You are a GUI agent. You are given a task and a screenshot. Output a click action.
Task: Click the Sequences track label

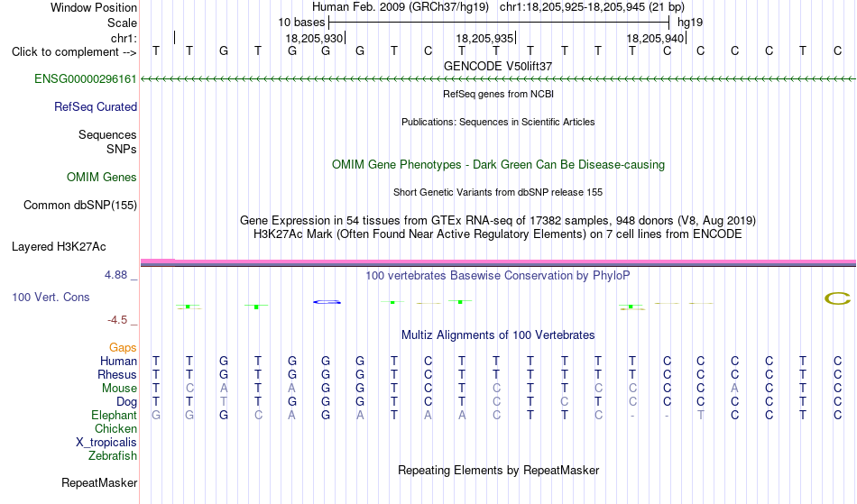tap(107, 135)
